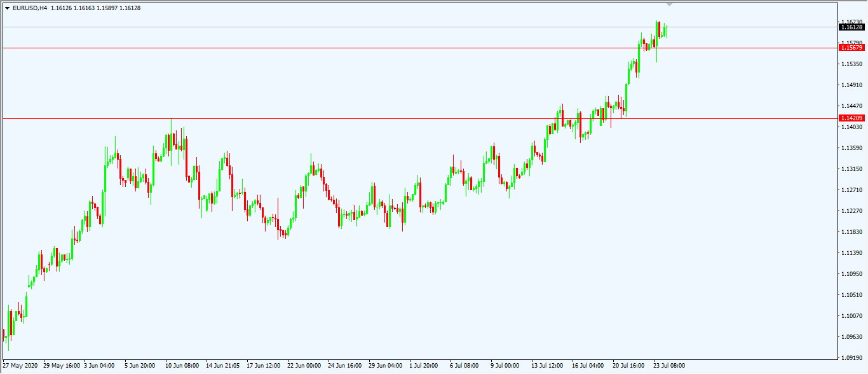Click the 1.09630 price axis label

point(852,337)
